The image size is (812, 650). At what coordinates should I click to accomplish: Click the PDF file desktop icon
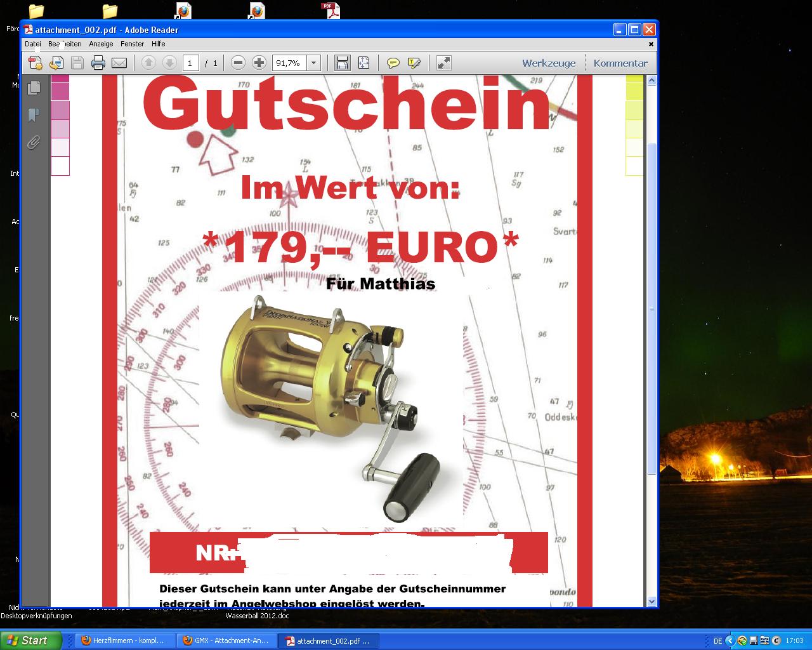tap(331, 10)
